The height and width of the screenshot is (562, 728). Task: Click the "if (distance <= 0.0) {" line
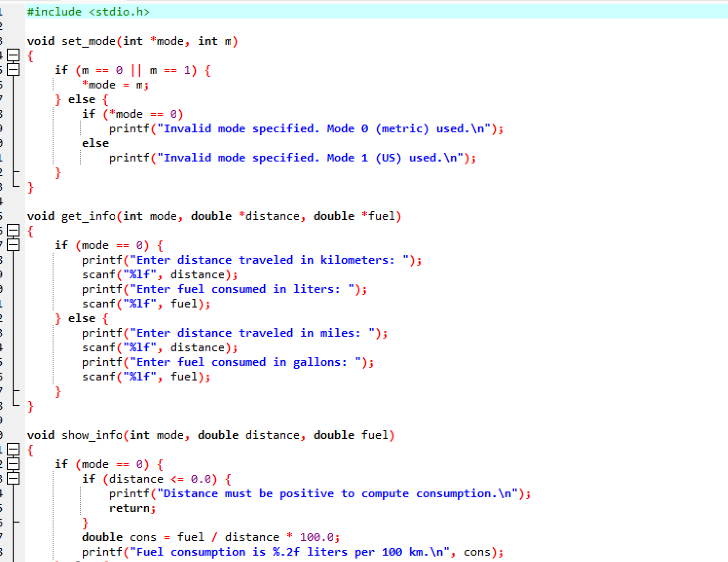[157, 479]
